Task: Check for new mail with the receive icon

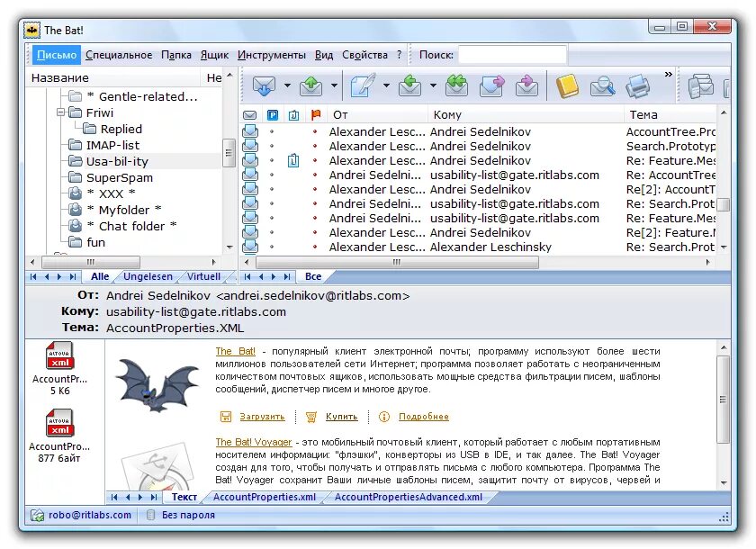Action: click(264, 85)
